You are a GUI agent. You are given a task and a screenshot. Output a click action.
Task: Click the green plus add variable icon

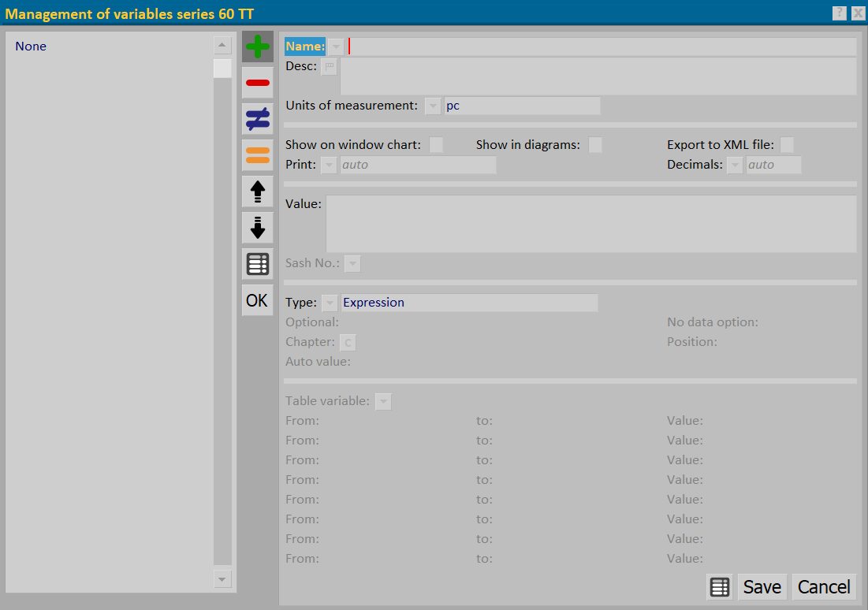tap(258, 46)
